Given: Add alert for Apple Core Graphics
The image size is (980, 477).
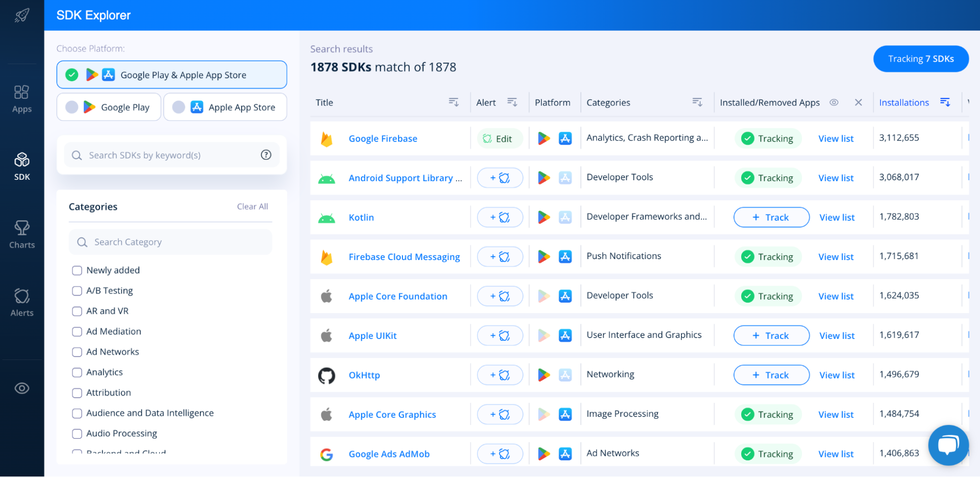Looking at the screenshot, I should [x=500, y=414].
